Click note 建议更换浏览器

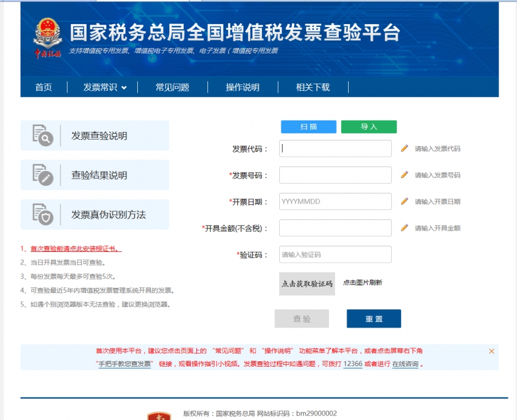(x=95, y=304)
